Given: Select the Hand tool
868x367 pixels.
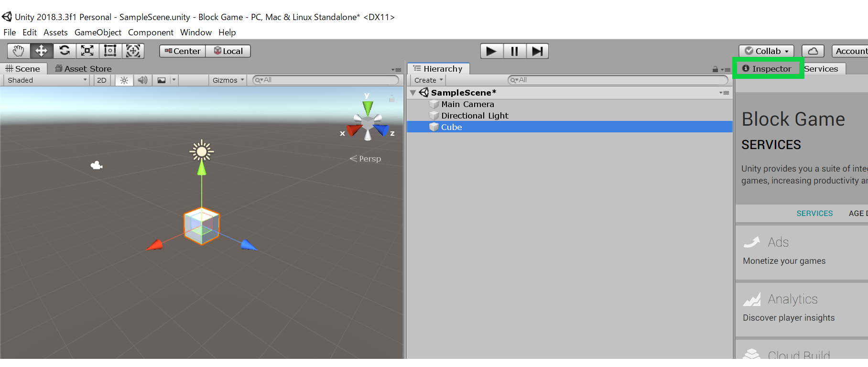Looking at the screenshot, I should coord(19,51).
